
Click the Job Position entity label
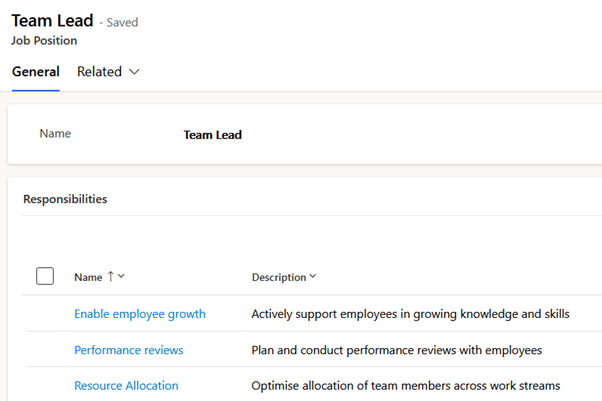pos(44,41)
